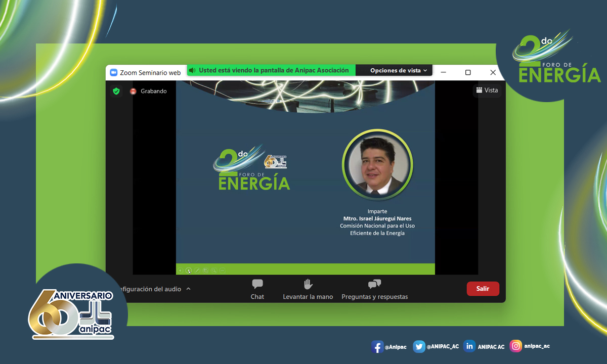Click 'Usted está viendo la pantalla' banner text
Viewport: 607px width, 364px height.
274,70
